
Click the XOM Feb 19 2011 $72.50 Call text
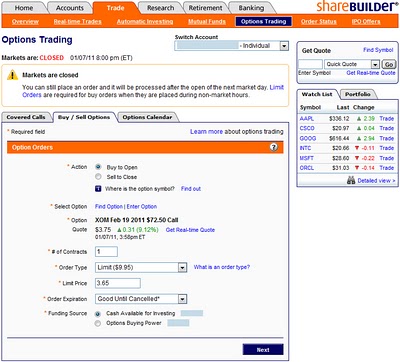click(137, 220)
